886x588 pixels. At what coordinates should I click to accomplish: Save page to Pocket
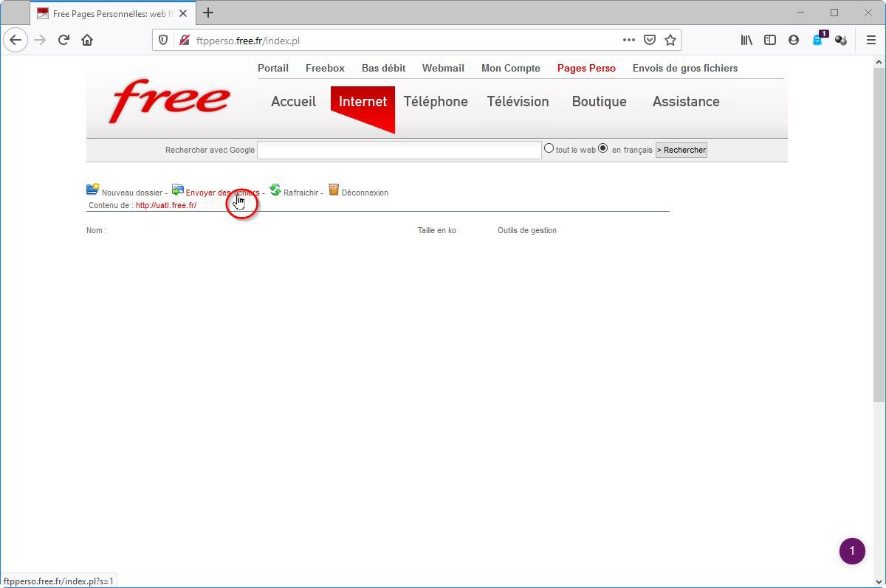tap(649, 41)
